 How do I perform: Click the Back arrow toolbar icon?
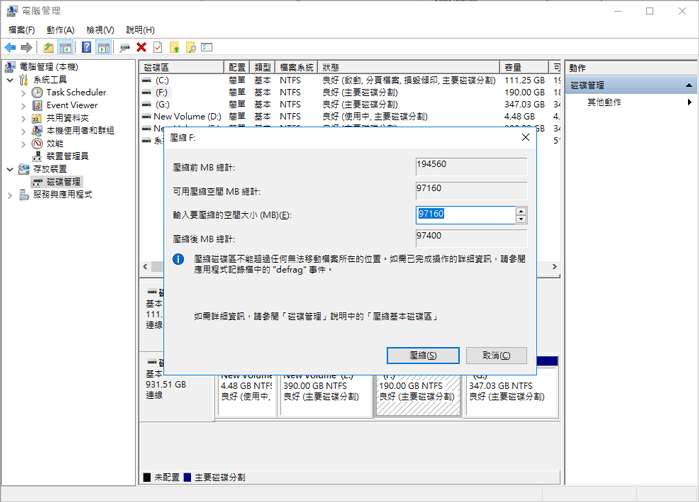pos(10,47)
